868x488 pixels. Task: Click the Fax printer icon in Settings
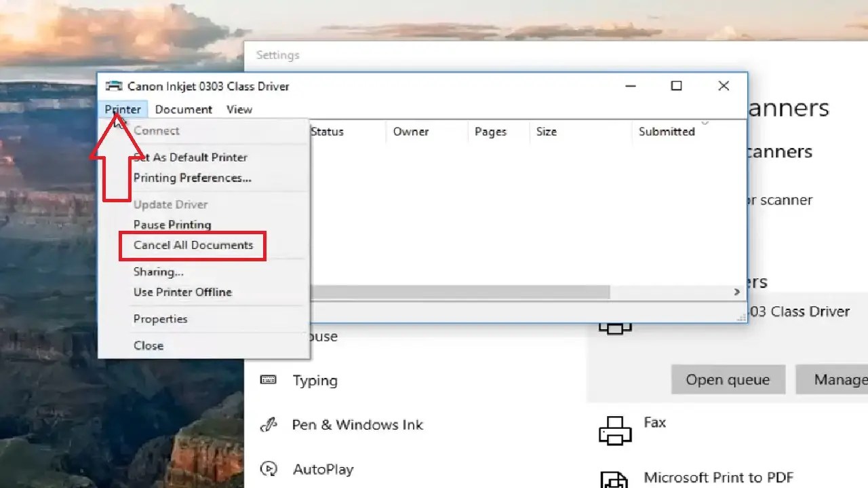(x=614, y=429)
